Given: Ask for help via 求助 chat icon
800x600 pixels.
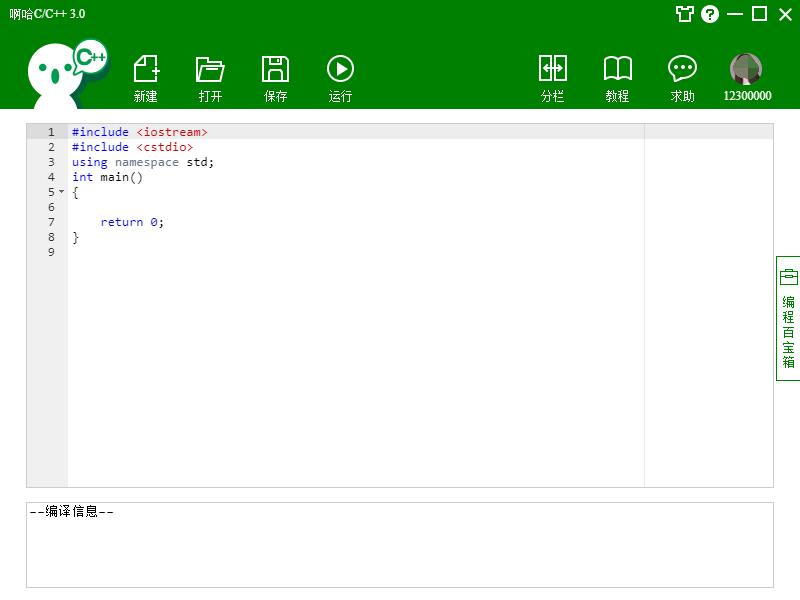Looking at the screenshot, I should (x=682, y=78).
